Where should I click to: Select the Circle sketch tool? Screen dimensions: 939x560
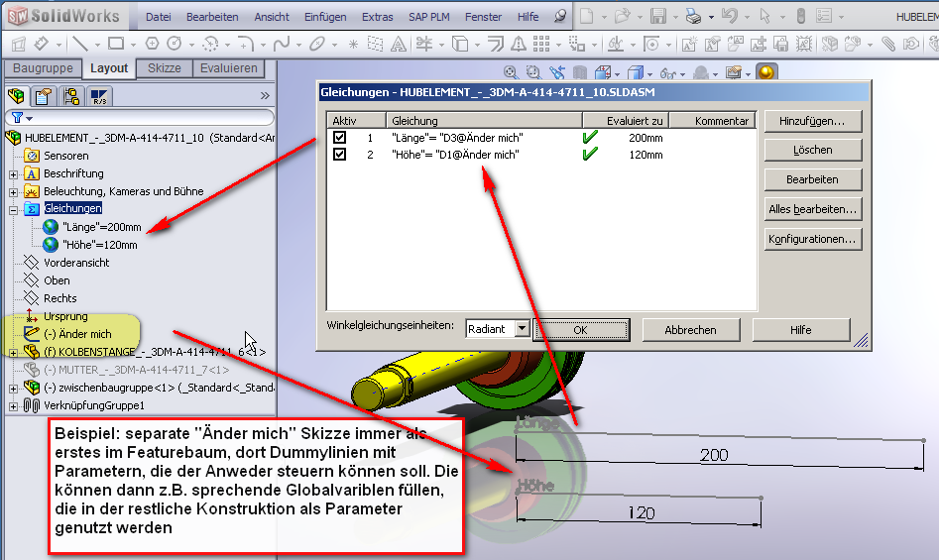[175, 44]
